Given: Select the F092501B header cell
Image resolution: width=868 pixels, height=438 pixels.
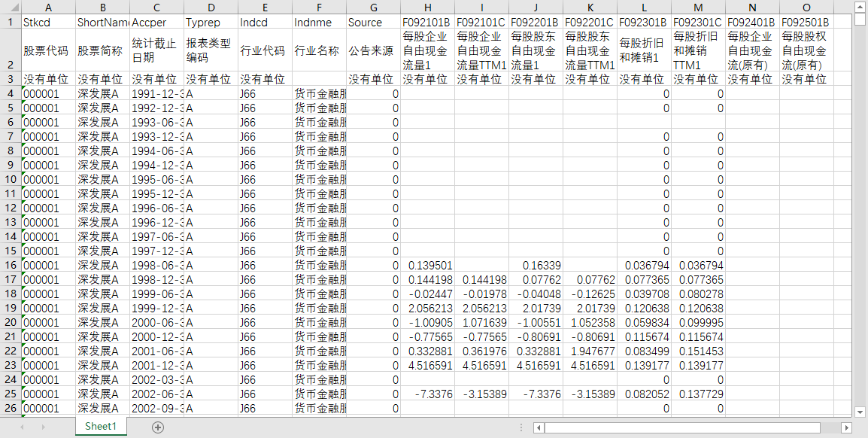Looking at the screenshot, I should click(806, 22).
